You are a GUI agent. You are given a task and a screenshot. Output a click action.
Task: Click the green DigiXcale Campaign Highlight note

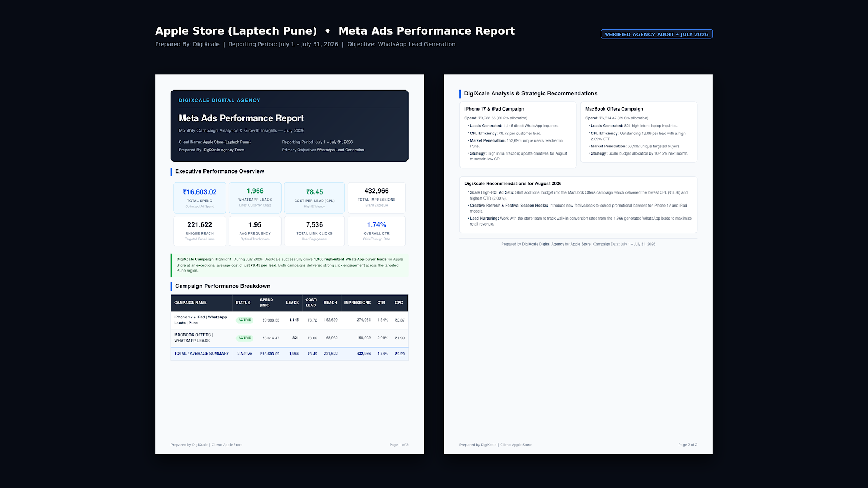[290, 265]
